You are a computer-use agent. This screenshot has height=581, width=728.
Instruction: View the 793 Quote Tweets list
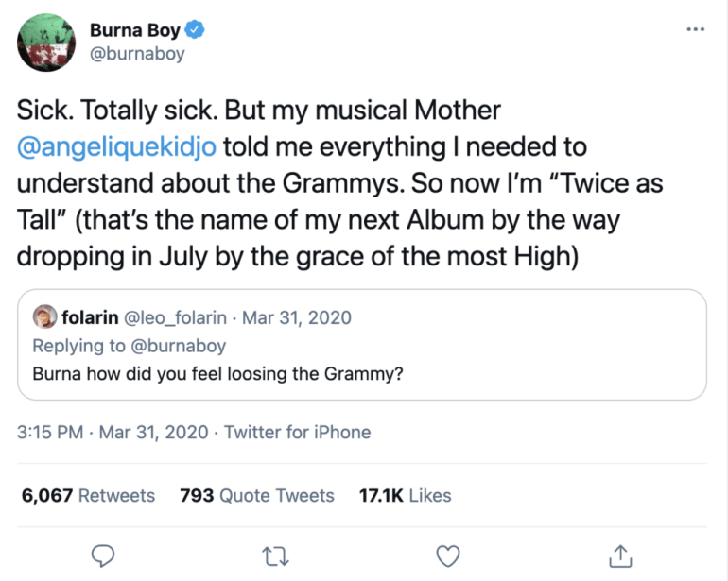click(x=257, y=495)
